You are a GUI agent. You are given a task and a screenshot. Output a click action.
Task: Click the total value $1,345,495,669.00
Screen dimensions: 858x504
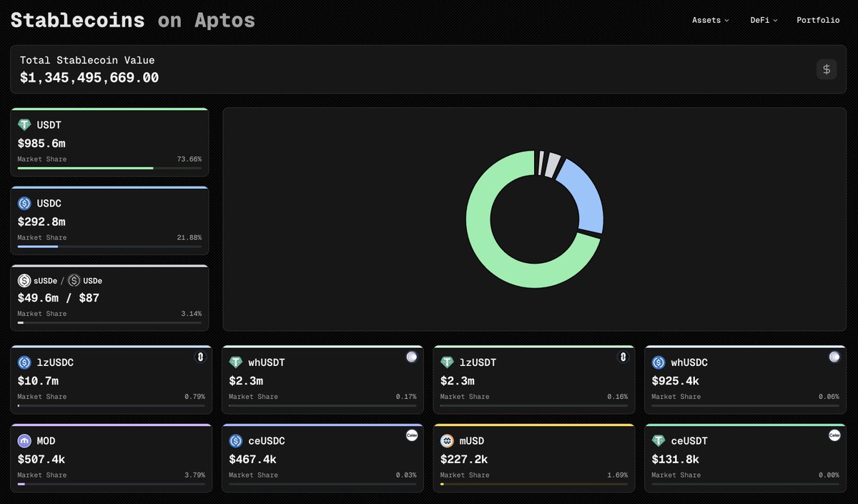[89, 78]
